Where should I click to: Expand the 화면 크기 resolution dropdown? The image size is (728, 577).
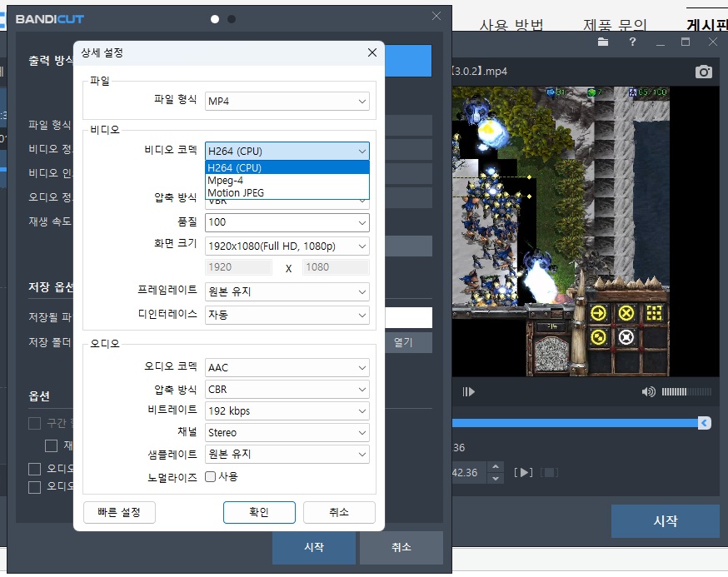(287, 246)
